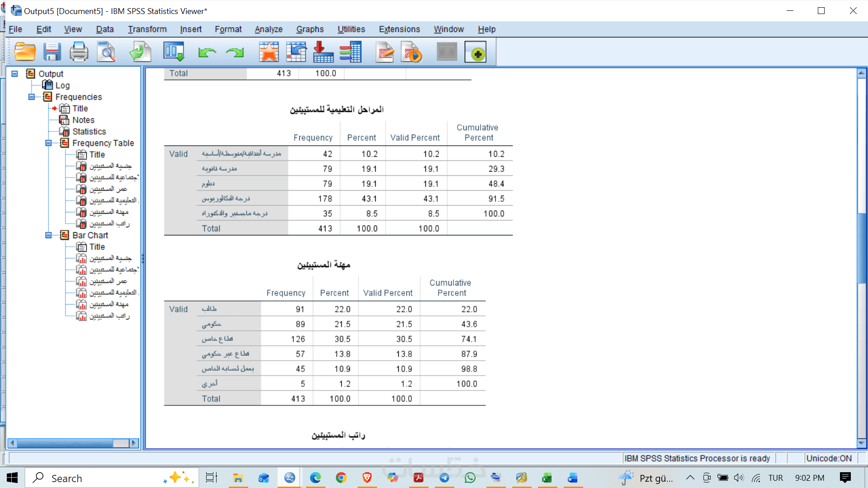The width and height of the screenshot is (868, 488).
Task: Click the Open file folder icon
Action: point(25,52)
